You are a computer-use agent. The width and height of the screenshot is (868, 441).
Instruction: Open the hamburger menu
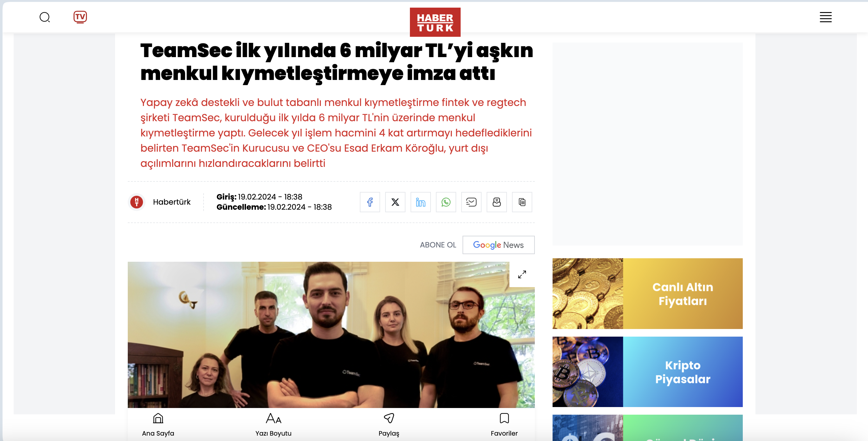tap(825, 17)
